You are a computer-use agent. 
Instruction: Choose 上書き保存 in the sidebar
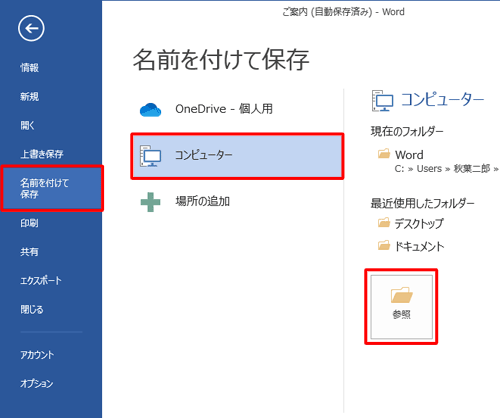(x=42, y=154)
